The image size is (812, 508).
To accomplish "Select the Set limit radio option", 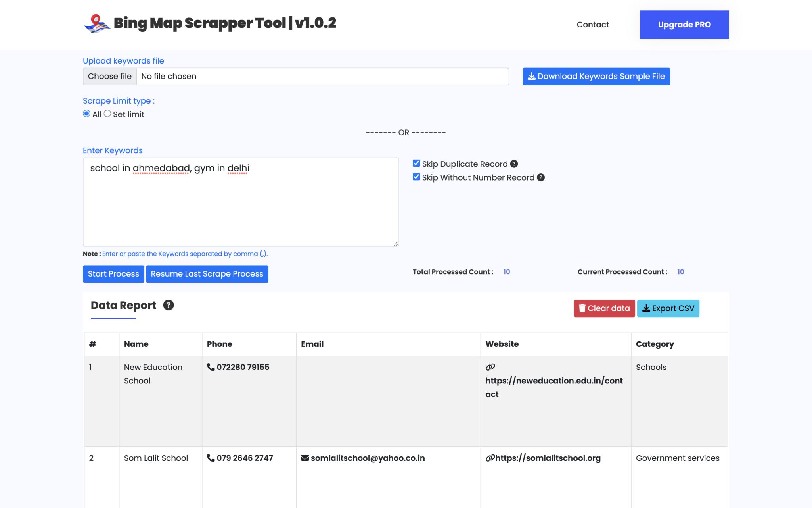I will [x=107, y=114].
